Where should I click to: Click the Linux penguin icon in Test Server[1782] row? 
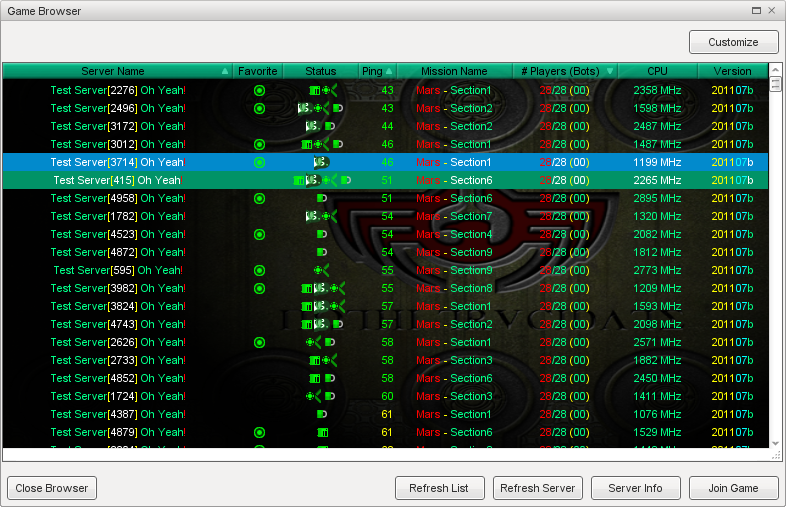pos(313,217)
